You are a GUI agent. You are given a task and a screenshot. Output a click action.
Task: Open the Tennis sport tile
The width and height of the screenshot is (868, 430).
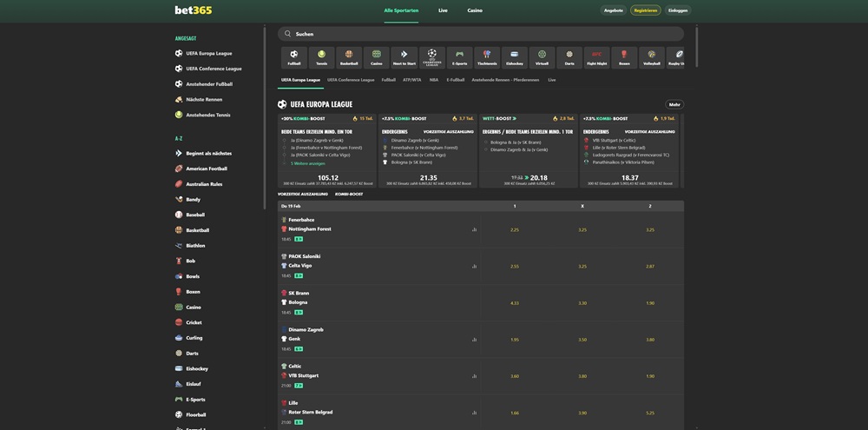coord(322,57)
